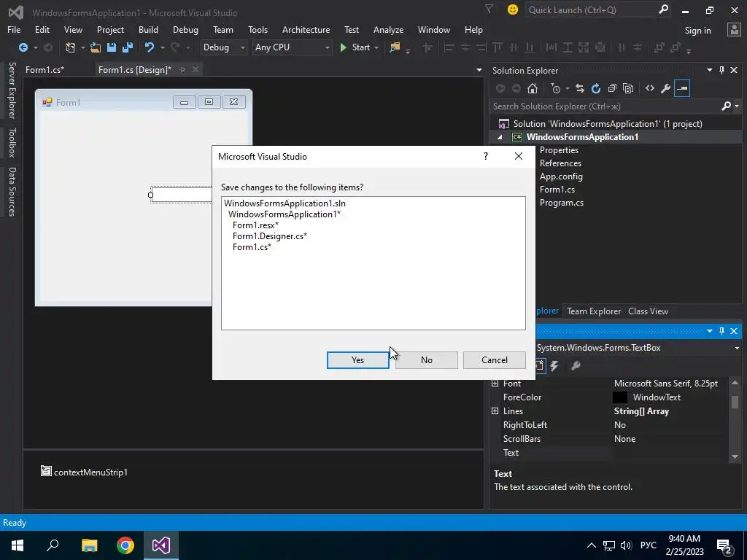Click the View Code angle-brackets icon
Viewport: 747px width, 560px height.
pos(650,88)
